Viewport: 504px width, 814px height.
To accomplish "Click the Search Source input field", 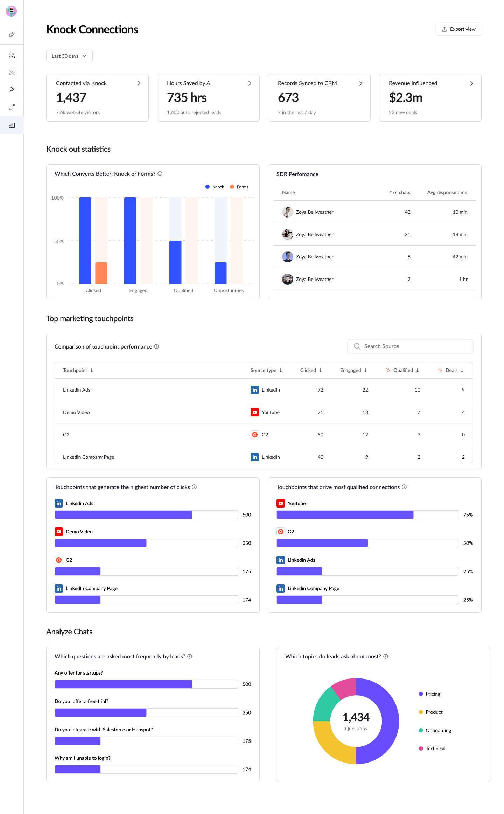I will 410,346.
